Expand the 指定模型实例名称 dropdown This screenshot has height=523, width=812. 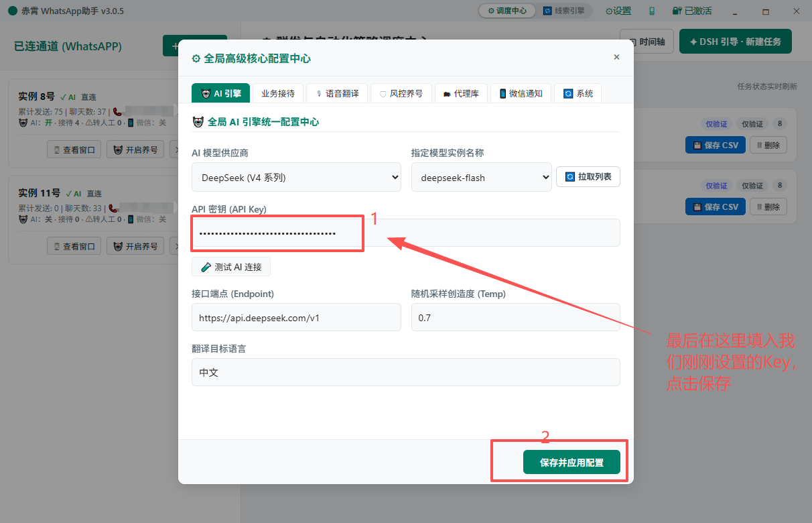tap(481, 177)
